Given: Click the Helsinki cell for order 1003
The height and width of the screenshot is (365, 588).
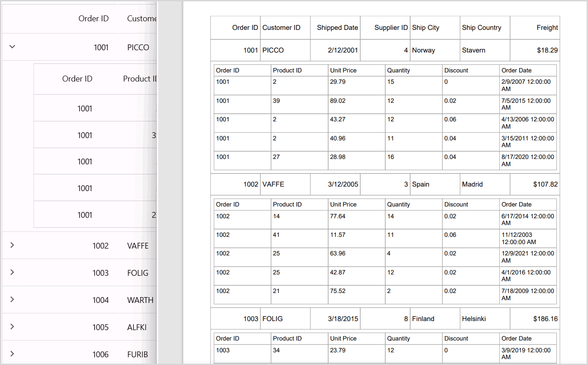Looking at the screenshot, I should coord(474,318).
